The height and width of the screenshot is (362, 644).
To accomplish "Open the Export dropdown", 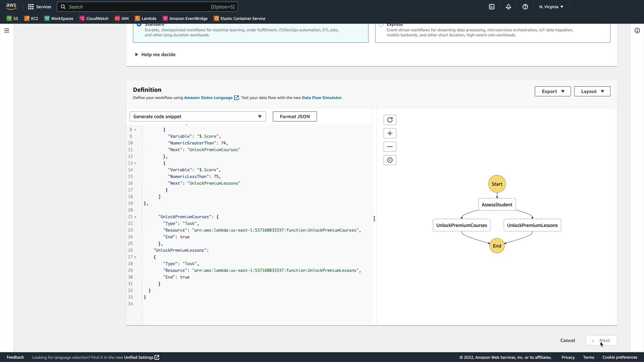I will click(552, 92).
